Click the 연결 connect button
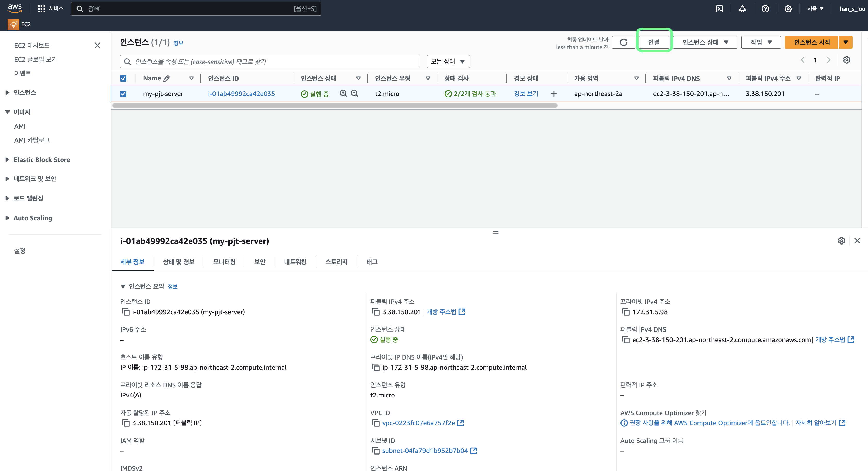Viewport: 868px width, 471px height. tap(654, 42)
